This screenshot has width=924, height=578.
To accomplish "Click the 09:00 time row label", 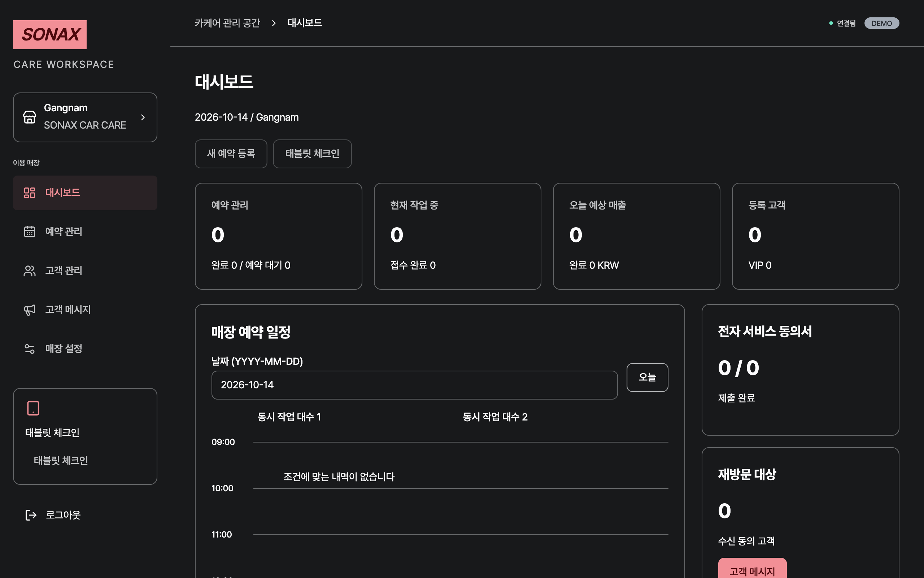I will coord(223,442).
